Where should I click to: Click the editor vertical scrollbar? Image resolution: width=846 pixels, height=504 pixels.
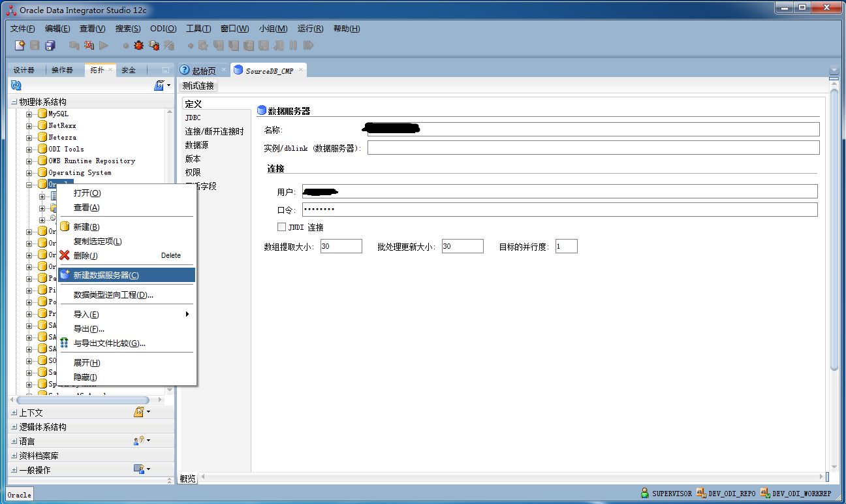[x=834, y=229]
